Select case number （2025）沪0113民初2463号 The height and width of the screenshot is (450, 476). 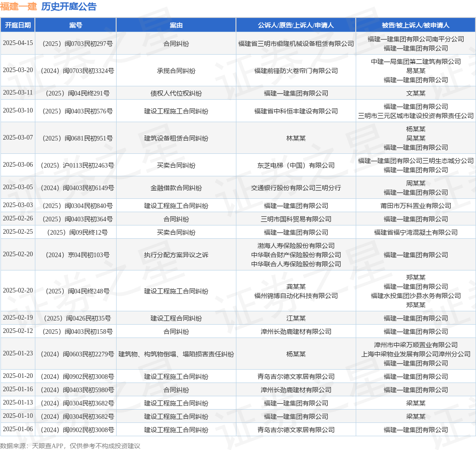click(x=76, y=165)
